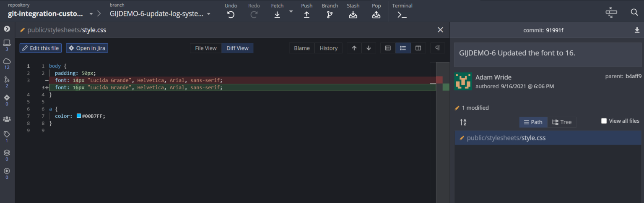Select the Tree file listing tab

tap(562, 122)
